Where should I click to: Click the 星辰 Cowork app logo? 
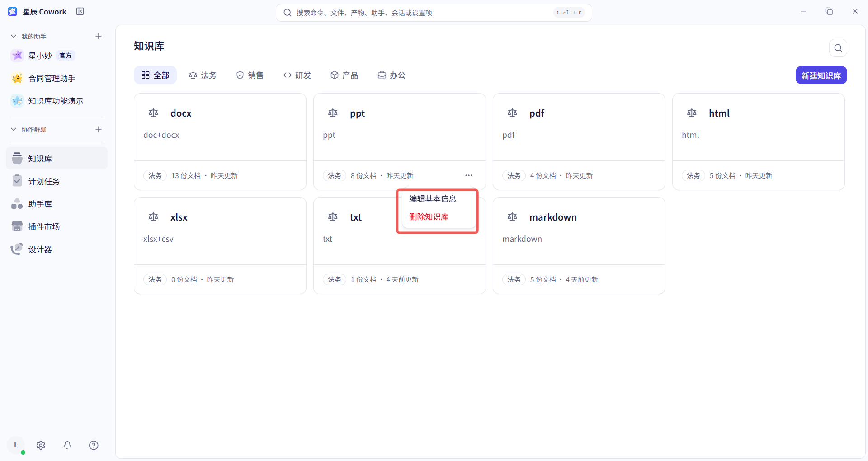pos(13,12)
